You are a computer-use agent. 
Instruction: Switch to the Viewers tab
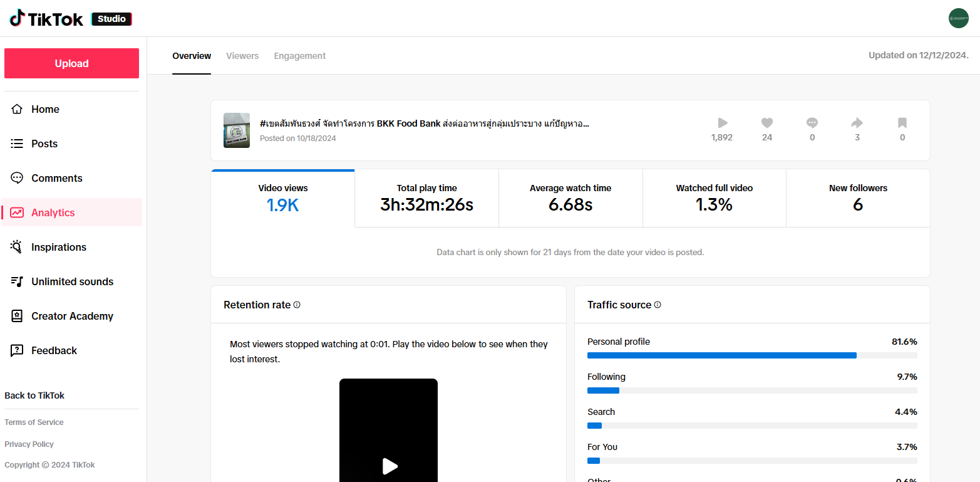[x=242, y=56]
